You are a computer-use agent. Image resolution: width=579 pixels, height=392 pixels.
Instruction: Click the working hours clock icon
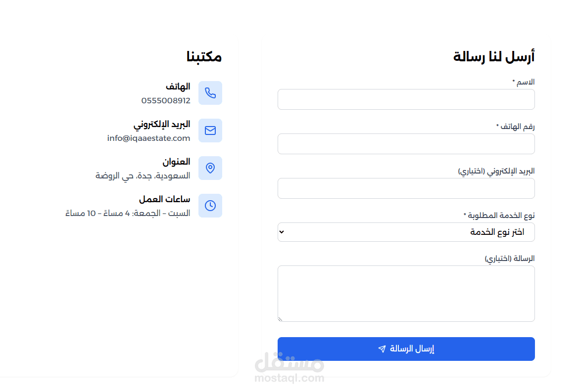pos(210,206)
